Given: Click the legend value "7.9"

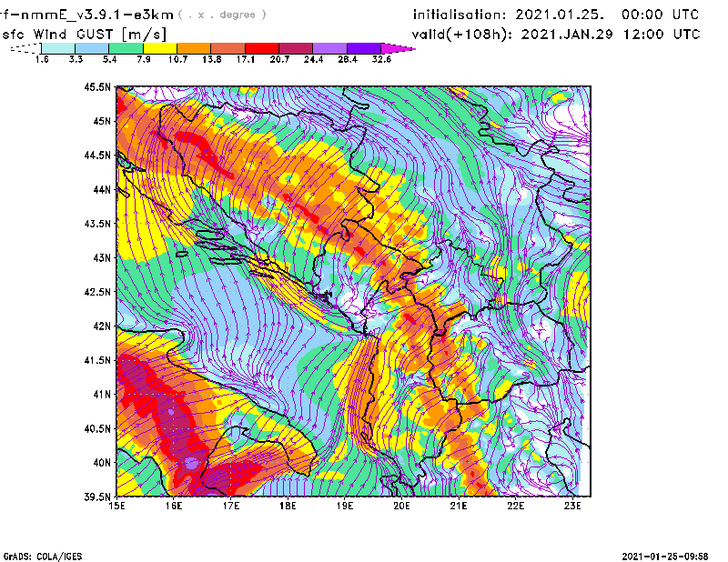Looking at the screenshot, I should tap(144, 59).
